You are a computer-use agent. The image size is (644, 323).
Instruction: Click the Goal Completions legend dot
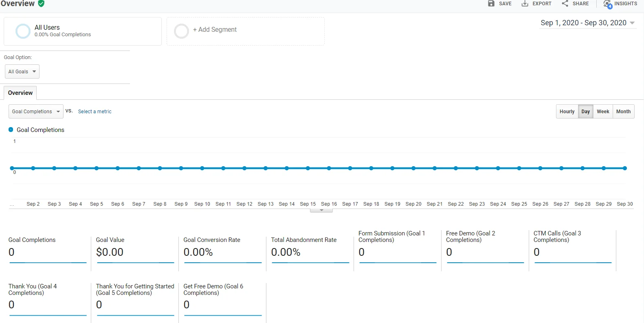click(11, 130)
